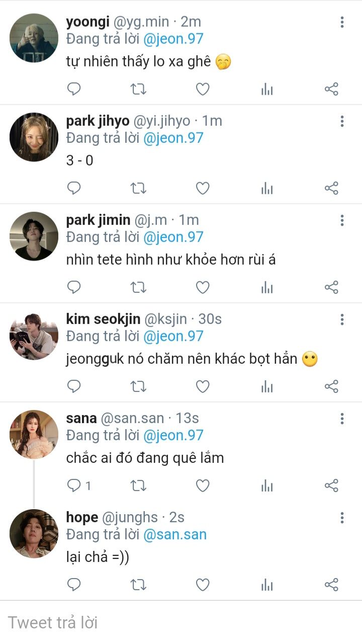Expand more options menu for kim seokjin
The image size is (362, 644).
(342, 319)
